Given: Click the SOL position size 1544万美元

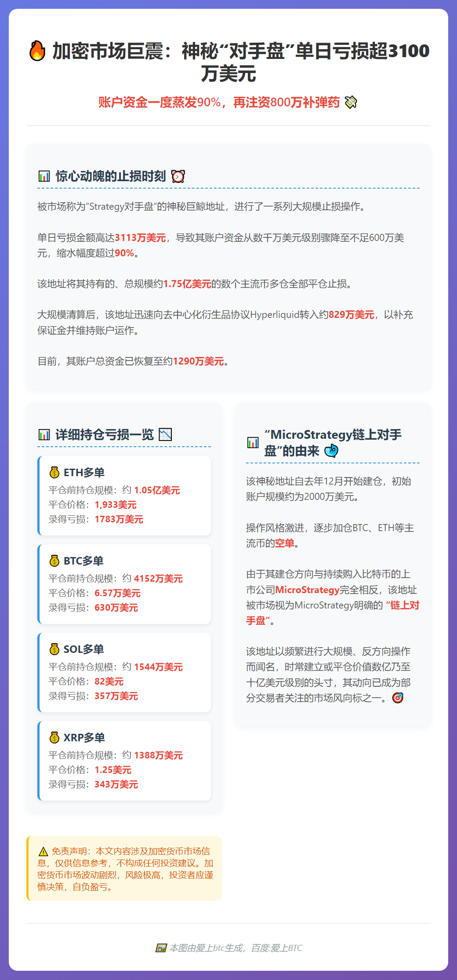Looking at the screenshot, I should click(x=158, y=667).
